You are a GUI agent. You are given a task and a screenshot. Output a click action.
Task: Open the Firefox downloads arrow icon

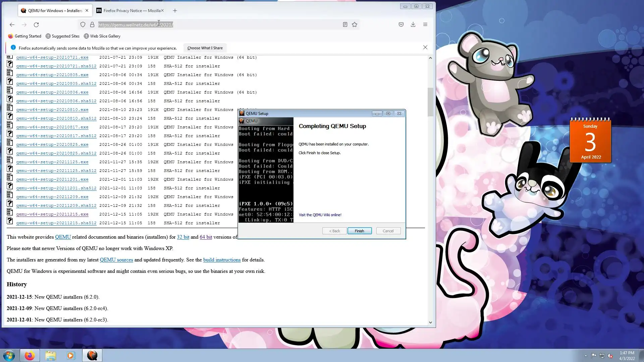(413, 24)
